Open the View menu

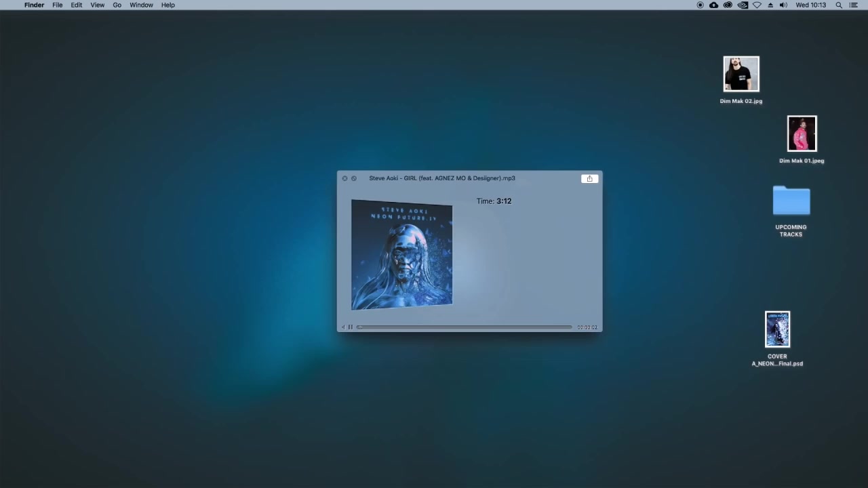pos(97,5)
